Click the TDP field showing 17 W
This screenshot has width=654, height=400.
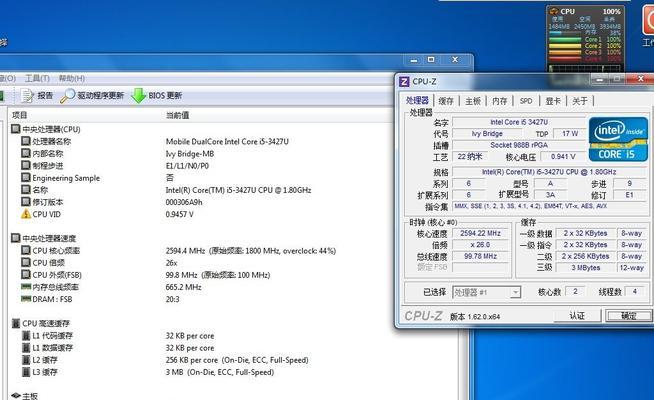[569, 133]
